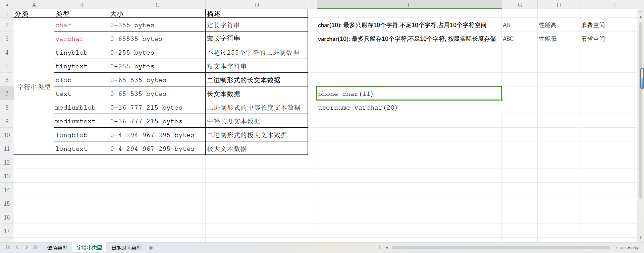Select column F header
644x253 pixels.
(x=409, y=5)
